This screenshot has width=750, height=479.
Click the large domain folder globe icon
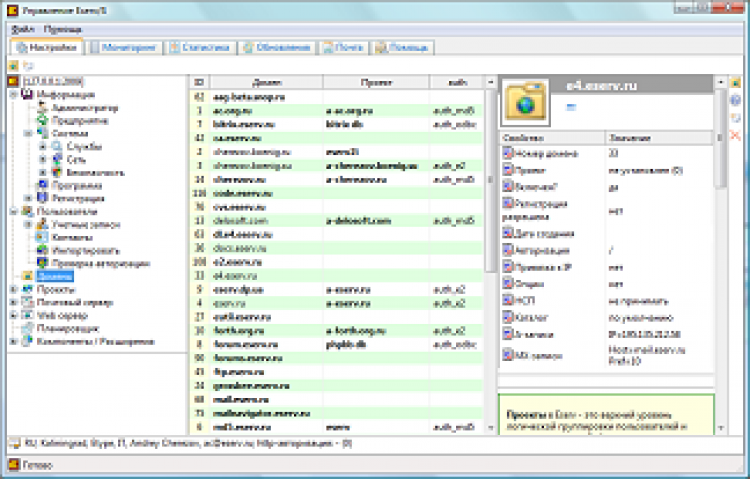pyautogui.click(x=525, y=102)
